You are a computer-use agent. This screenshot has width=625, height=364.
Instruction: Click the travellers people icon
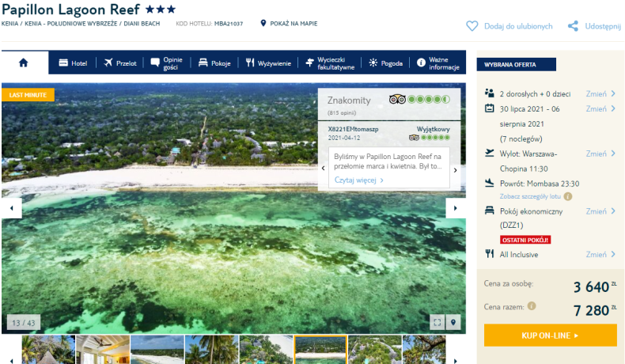point(490,93)
